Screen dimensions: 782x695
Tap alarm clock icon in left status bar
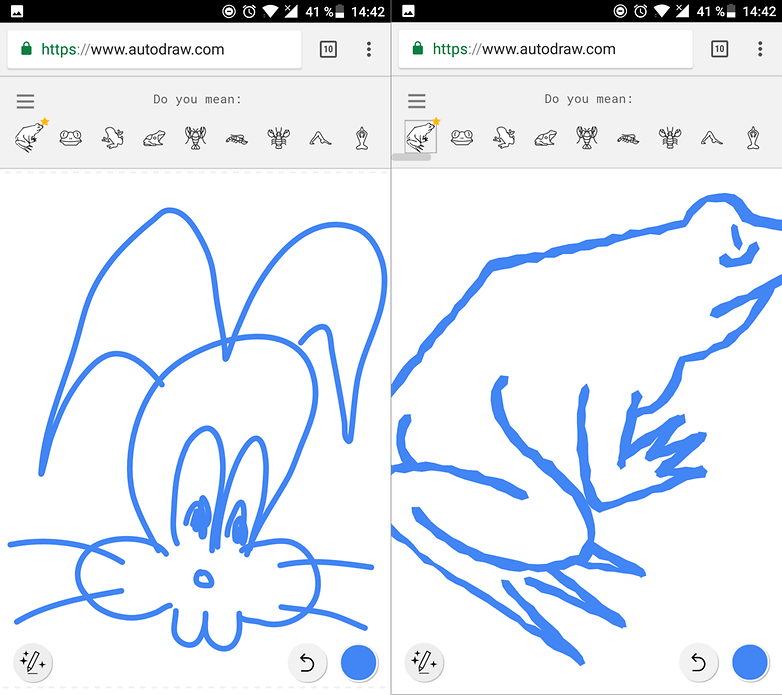249,11
